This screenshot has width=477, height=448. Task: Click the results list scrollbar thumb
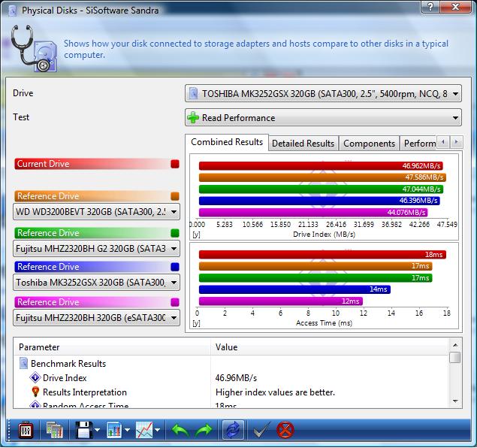pyautogui.click(x=455, y=358)
